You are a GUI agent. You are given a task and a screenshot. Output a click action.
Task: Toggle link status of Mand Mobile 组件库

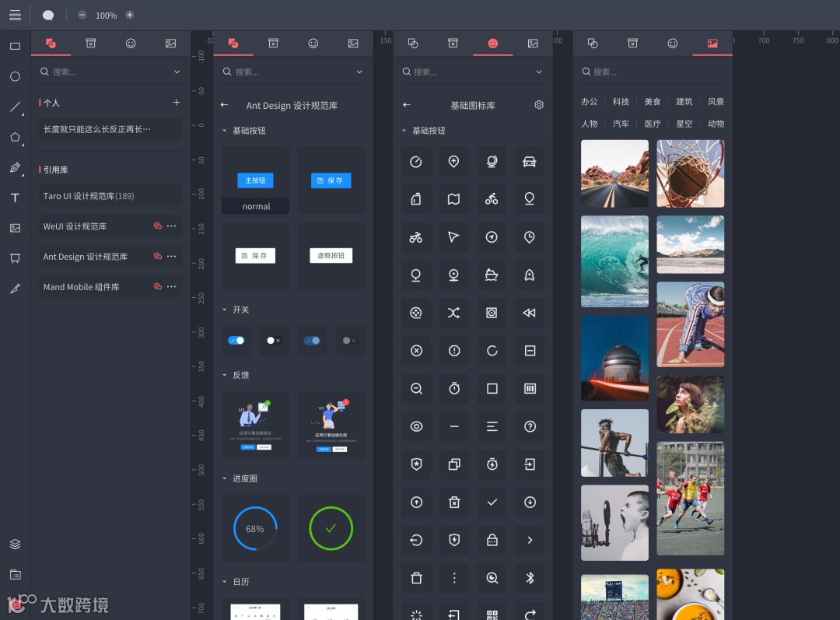157,287
